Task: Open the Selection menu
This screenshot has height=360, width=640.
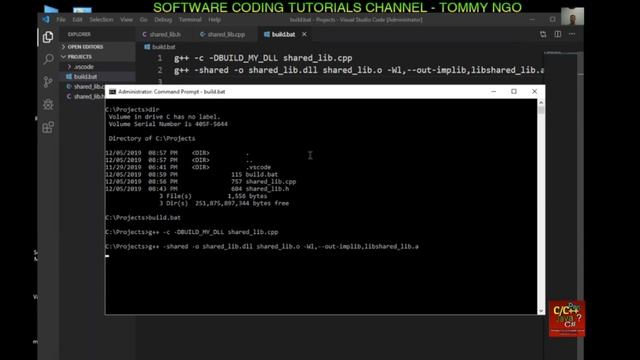Action: tap(101, 20)
